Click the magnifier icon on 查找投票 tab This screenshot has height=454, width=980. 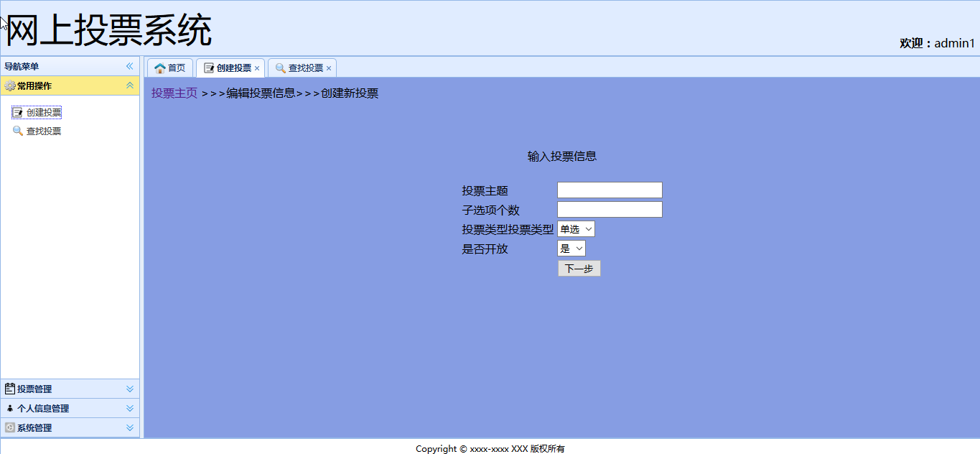pos(281,68)
